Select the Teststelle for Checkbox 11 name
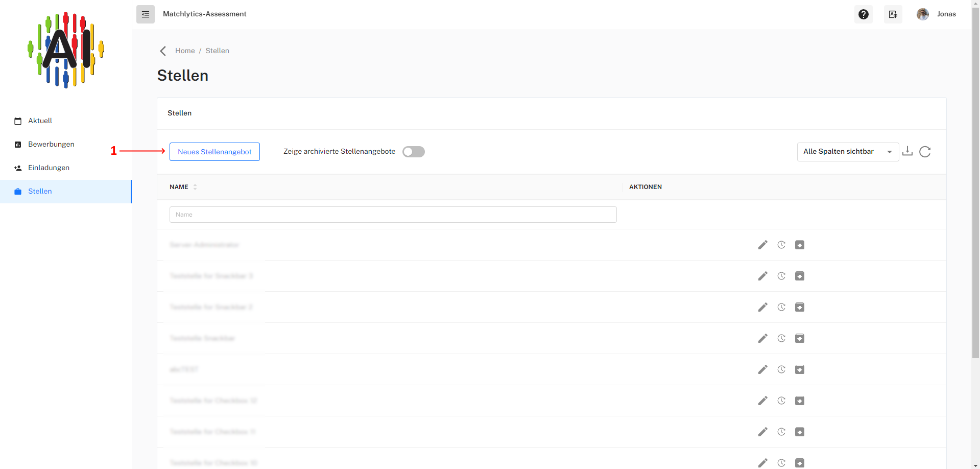980x469 pixels. pyautogui.click(x=212, y=432)
